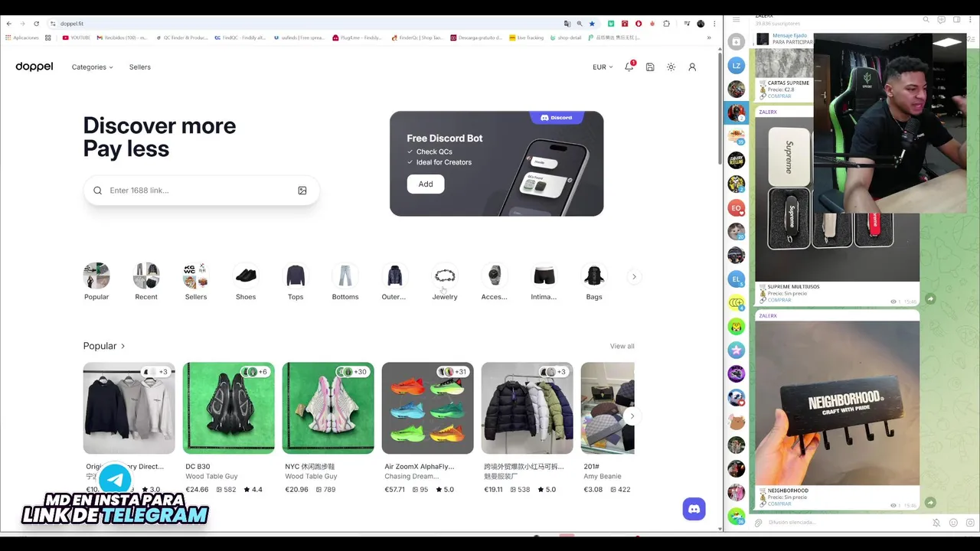Open the translate page icon in address bar
This screenshot has width=980, height=551.
(567, 24)
